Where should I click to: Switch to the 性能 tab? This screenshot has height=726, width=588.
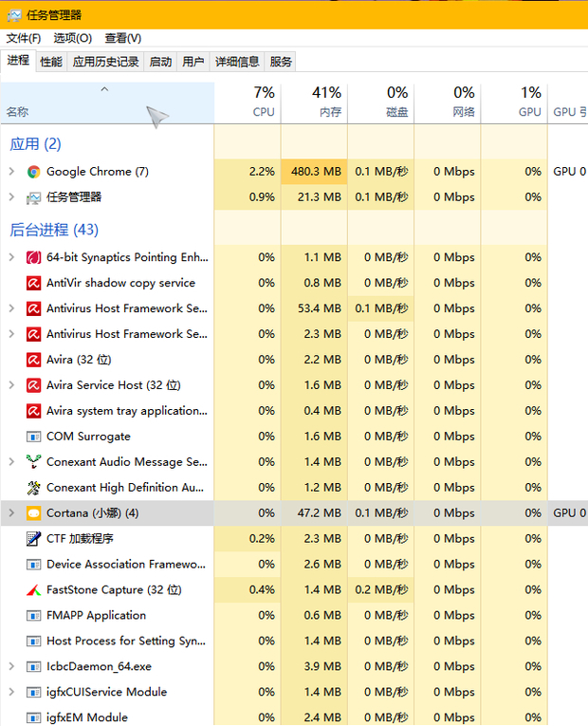[x=51, y=62]
